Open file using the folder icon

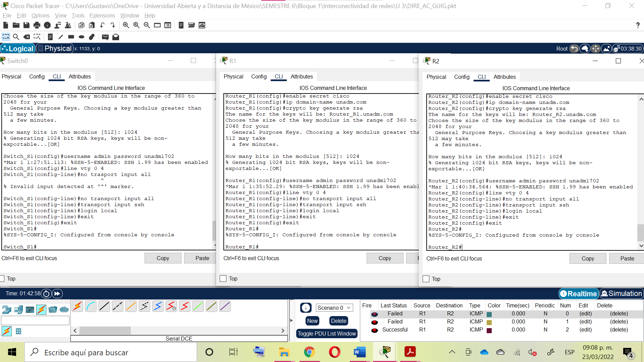[x=16, y=25]
